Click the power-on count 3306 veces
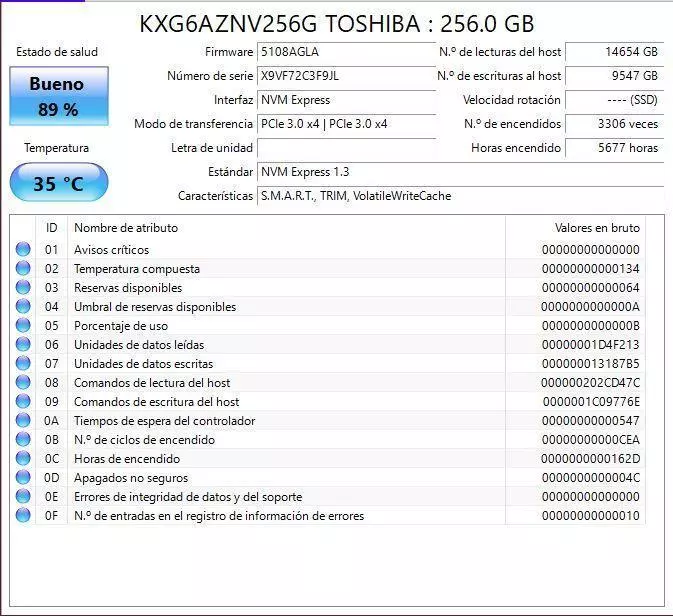 [615, 124]
